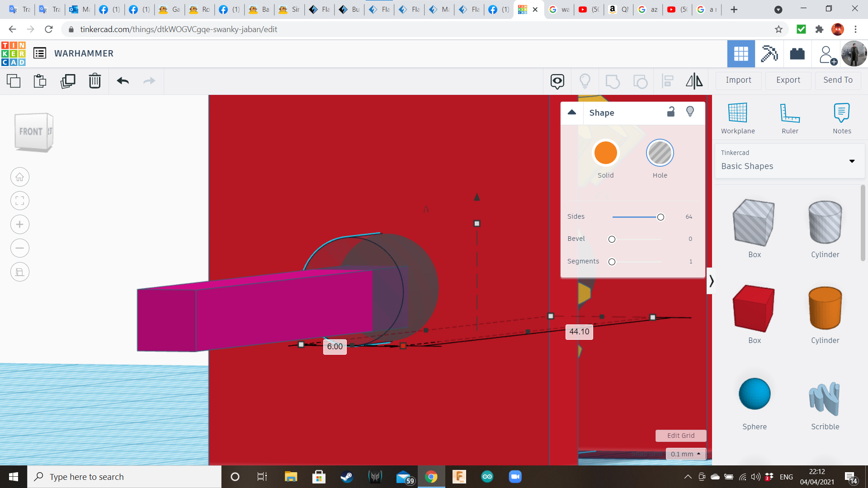Toggle shape visibility lightbulb in panel
Image resolution: width=868 pixels, height=488 pixels.
(690, 112)
